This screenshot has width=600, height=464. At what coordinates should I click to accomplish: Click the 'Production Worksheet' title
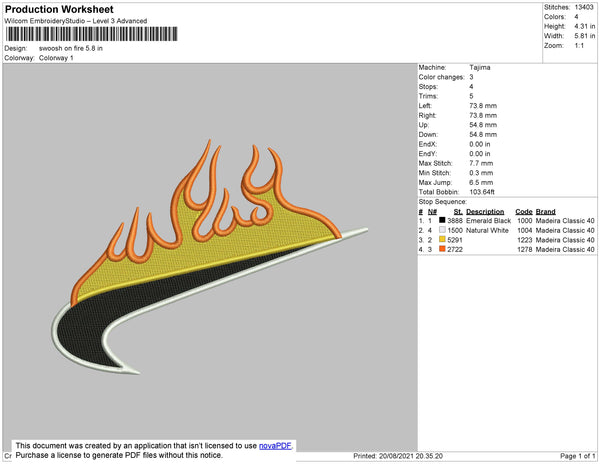click(x=59, y=9)
